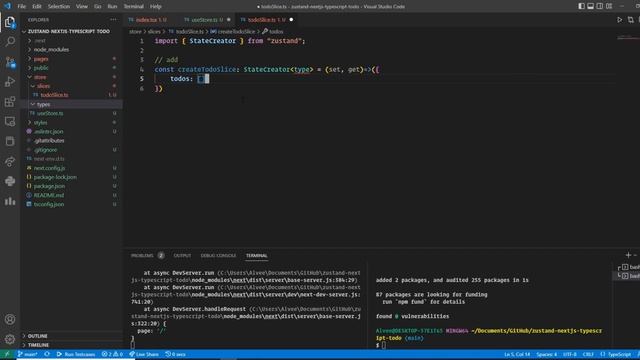Open the Selection menu
The image size is (640, 360).
[59, 7]
